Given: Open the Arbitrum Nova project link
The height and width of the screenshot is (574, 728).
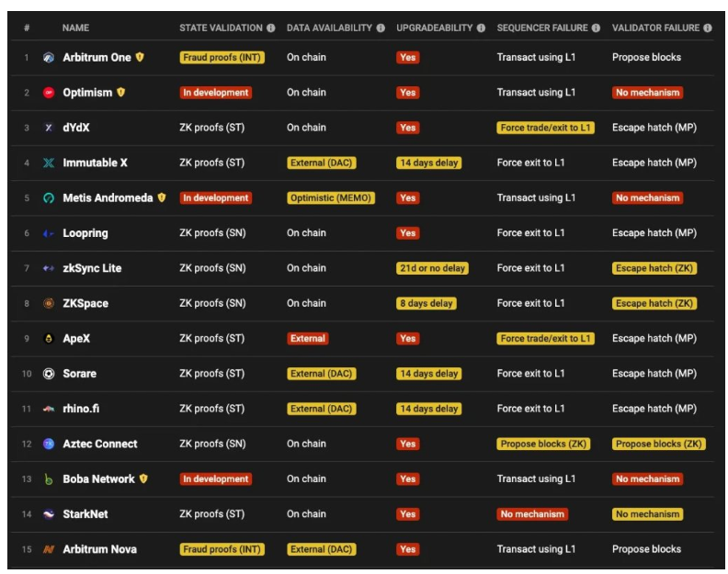Looking at the screenshot, I should coord(99,549).
